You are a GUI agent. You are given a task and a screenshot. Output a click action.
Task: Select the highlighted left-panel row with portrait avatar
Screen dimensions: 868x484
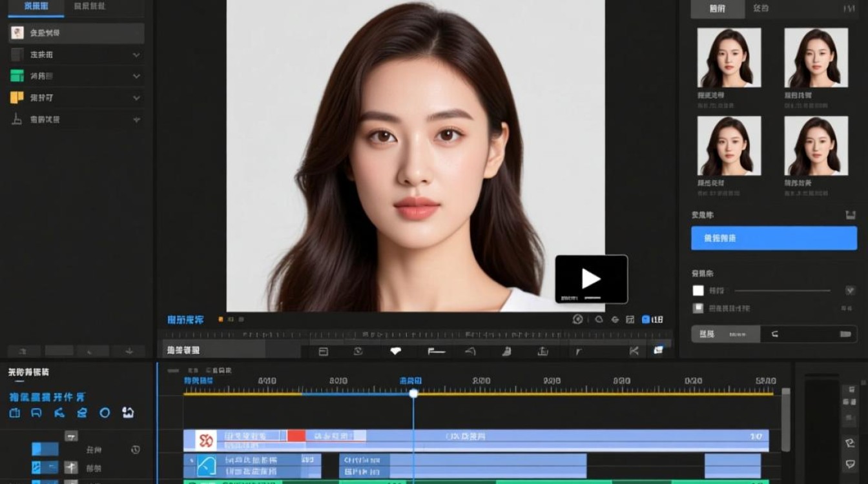click(76, 33)
